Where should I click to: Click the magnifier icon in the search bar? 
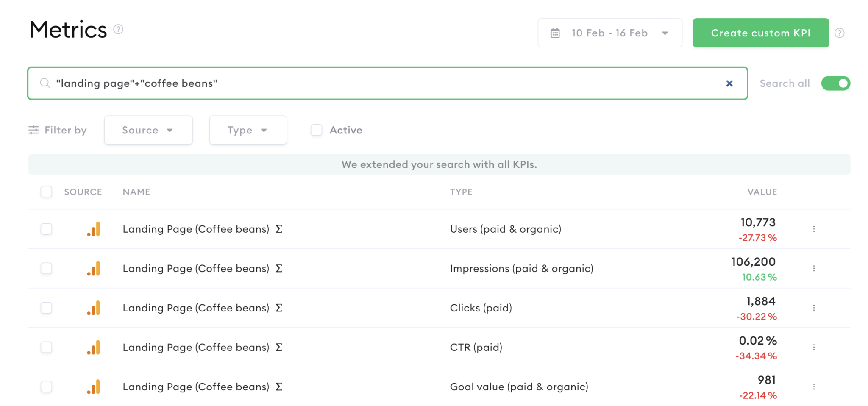tap(45, 83)
